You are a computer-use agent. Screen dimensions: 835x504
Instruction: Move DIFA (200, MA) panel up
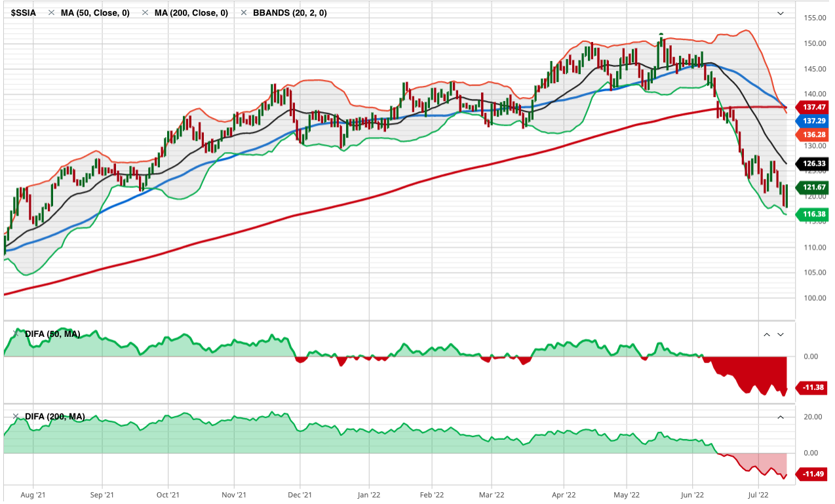(x=781, y=417)
